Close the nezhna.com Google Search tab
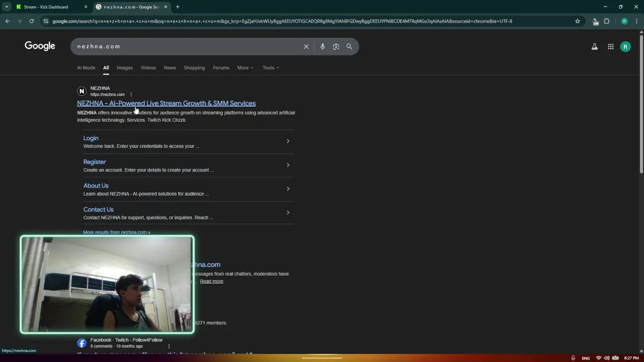The width and height of the screenshot is (644, 362). [x=166, y=7]
